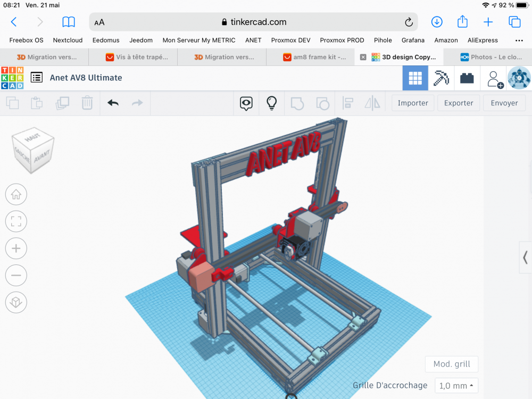Screen dimensions: 532x399
Task: Open the Proxmox PROD bookmark
Action: coord(342,40)
